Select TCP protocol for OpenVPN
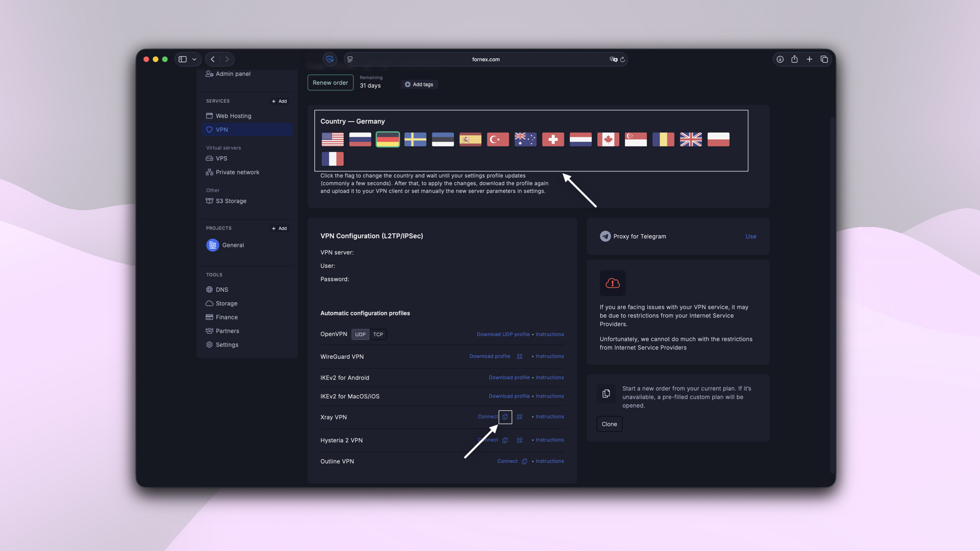The width and height of the screenshot is (980, 551). click(x=378, y=334)
